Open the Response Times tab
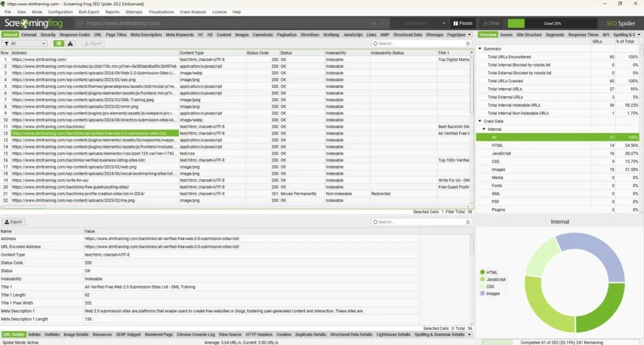This screenshot has height=345, width=644. pyautogui.click(x=583, y=35)
